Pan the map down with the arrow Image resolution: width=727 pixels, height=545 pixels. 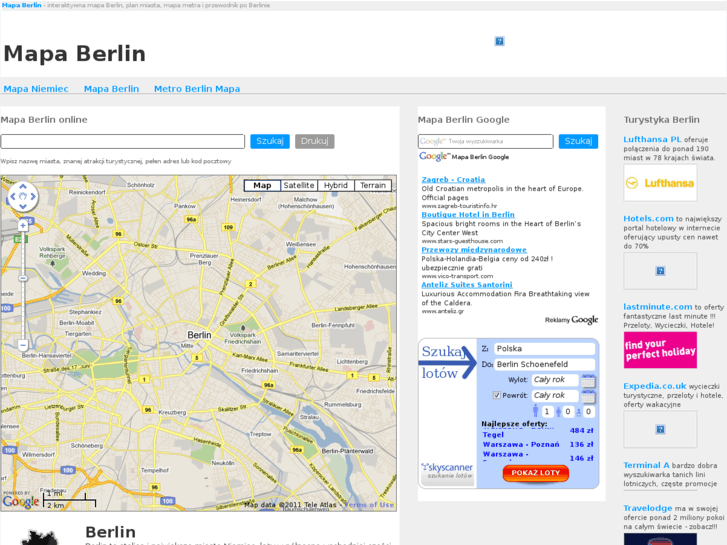tap(23, 206)
